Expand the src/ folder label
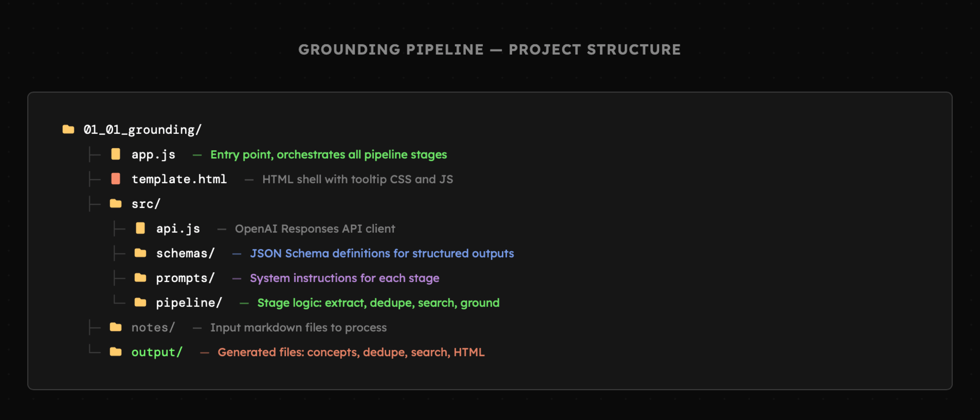Image resolution: width=980 pixels, height=420 pixels. click(x=146, y=204)
